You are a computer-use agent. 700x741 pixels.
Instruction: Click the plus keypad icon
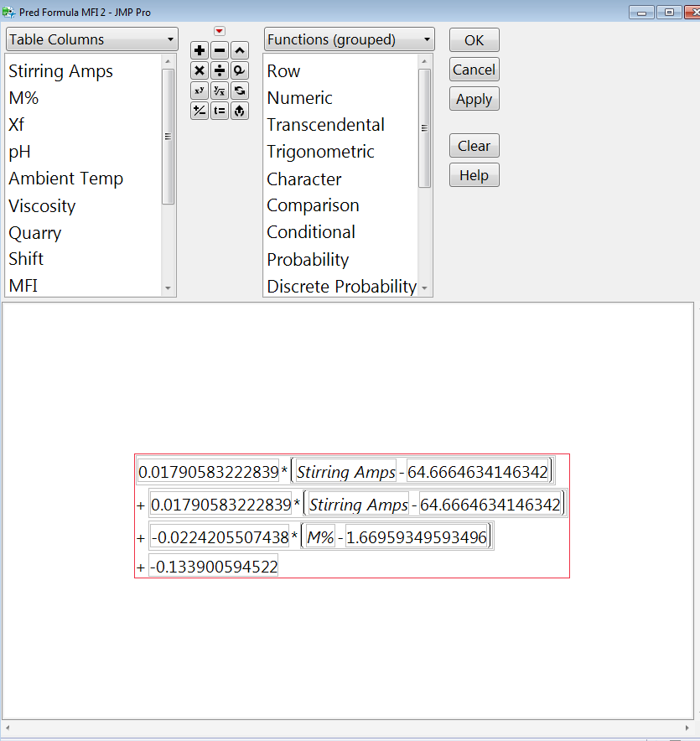(199, 50)
